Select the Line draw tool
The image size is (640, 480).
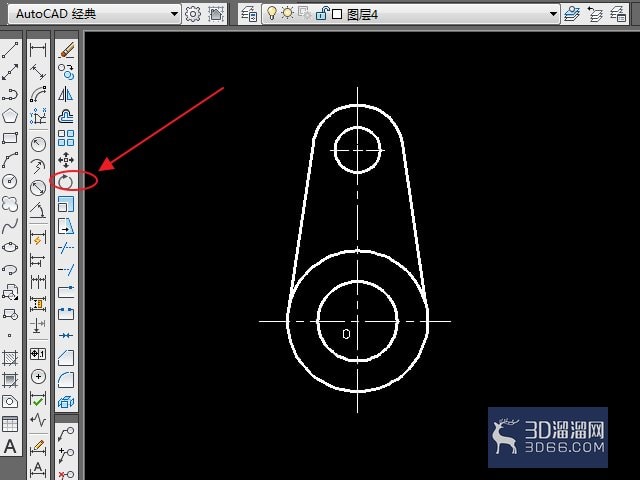10,50
